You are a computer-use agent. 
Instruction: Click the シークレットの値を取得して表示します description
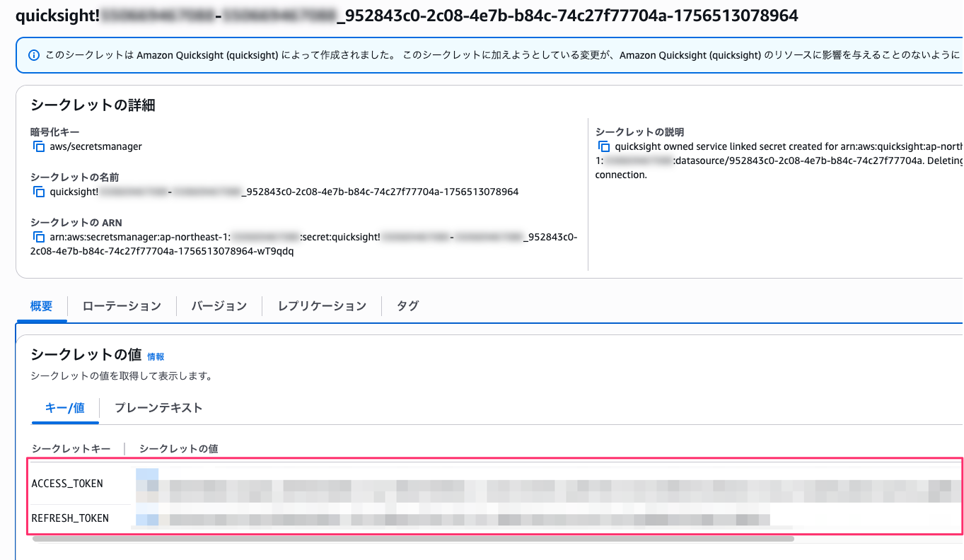pos(122,376)
